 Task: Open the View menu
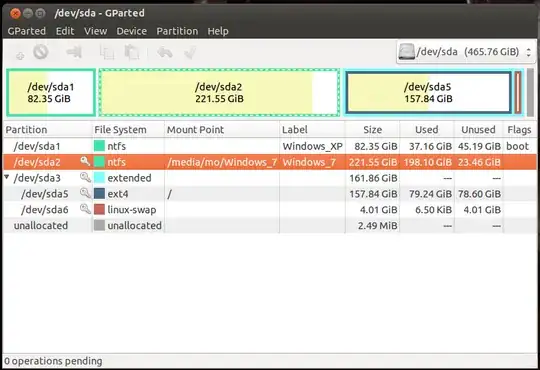(95, 31)
